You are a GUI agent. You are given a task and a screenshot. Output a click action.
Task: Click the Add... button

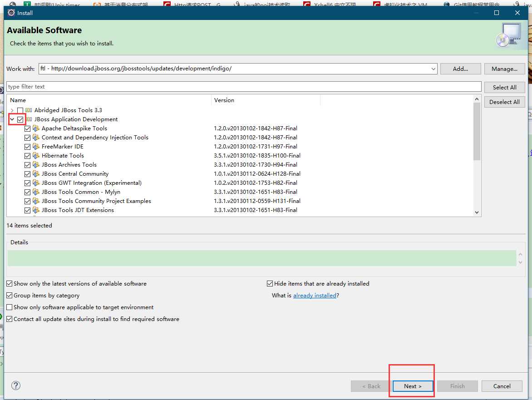point(460,69)
